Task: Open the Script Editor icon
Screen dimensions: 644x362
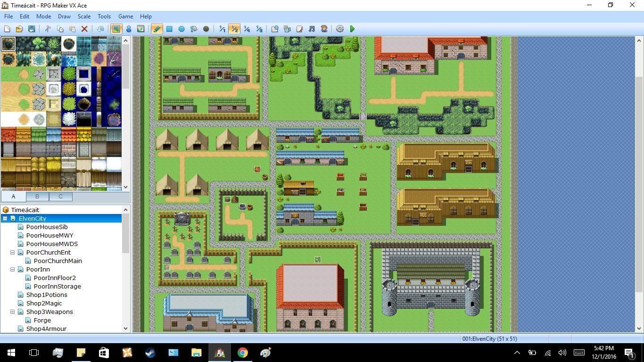Action: coord(299,29)
